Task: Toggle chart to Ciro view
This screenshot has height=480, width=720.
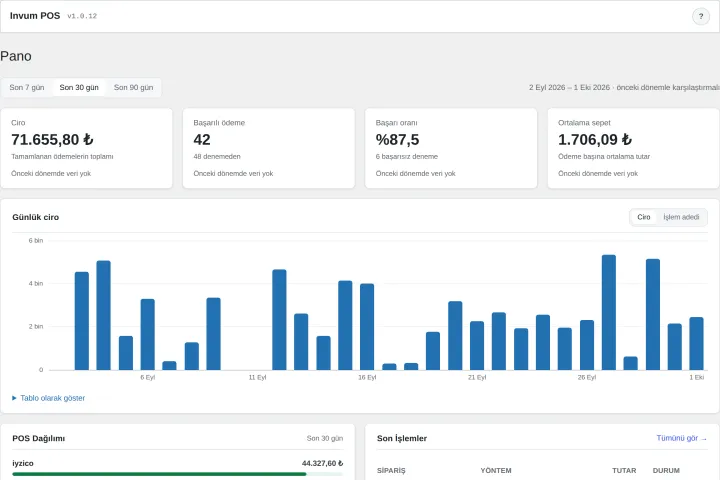Action: [x=643, y=217]
